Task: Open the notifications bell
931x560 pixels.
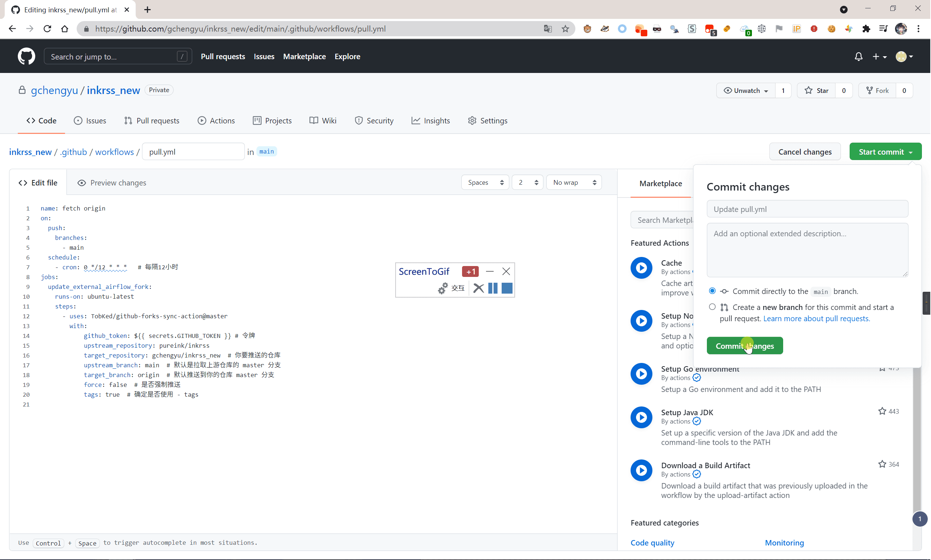Action: 858,57
